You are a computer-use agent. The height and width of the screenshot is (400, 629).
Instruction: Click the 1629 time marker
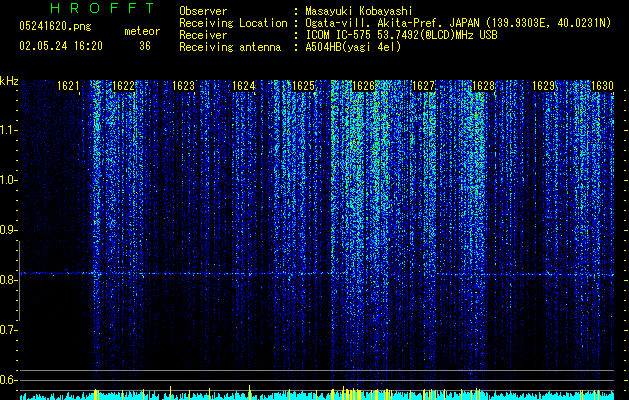pos(544,86)
